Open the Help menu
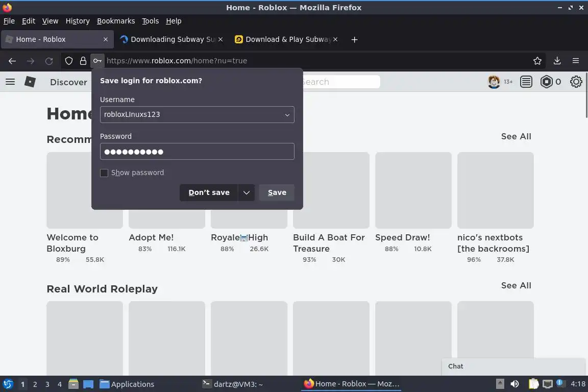This screenshot has height=392, width=588. (174, 21)
